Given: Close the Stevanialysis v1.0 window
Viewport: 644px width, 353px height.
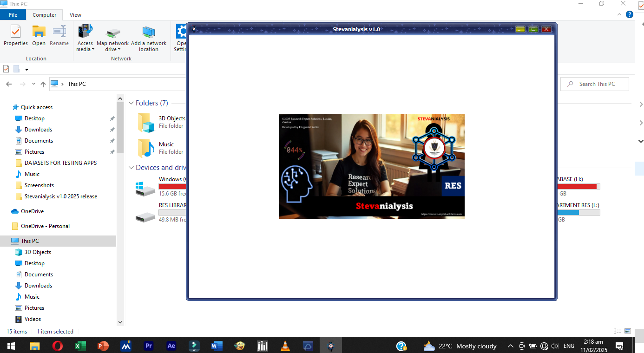Looking at the screenshot, I should (x=546, y=29).
